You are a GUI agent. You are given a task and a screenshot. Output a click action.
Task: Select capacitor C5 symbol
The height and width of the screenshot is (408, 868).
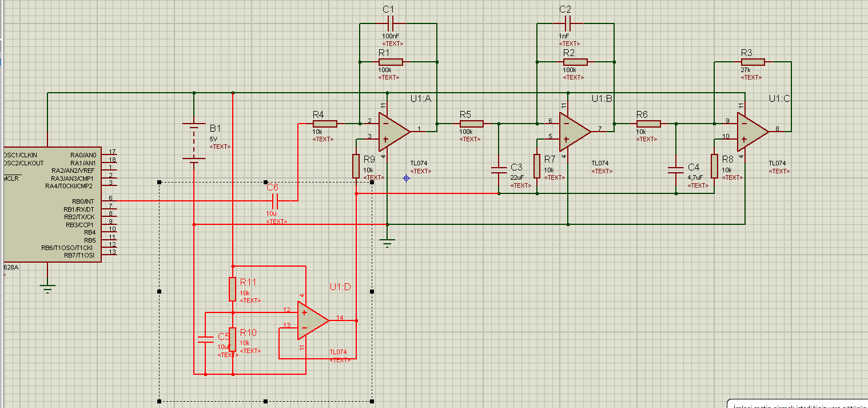pyautogui.click(x=205, y=339)
